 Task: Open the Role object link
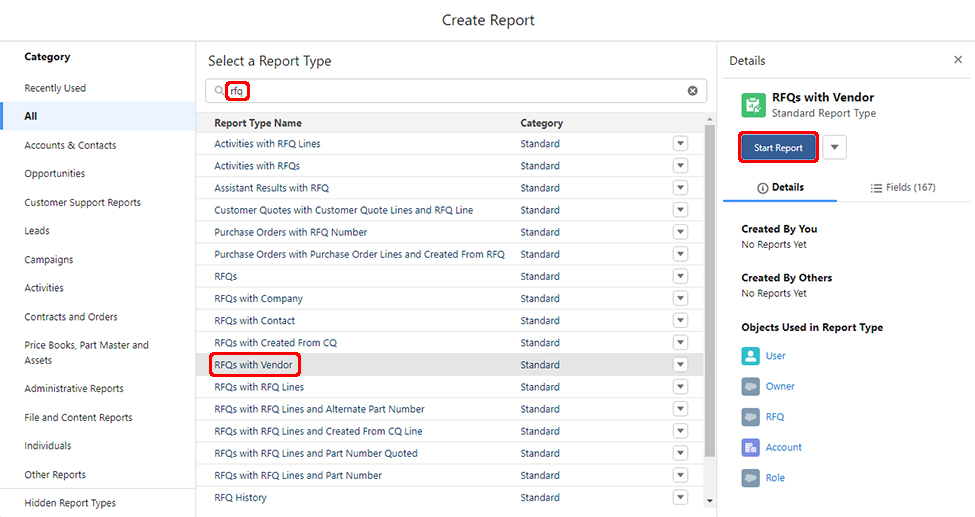tap(775, 478)
